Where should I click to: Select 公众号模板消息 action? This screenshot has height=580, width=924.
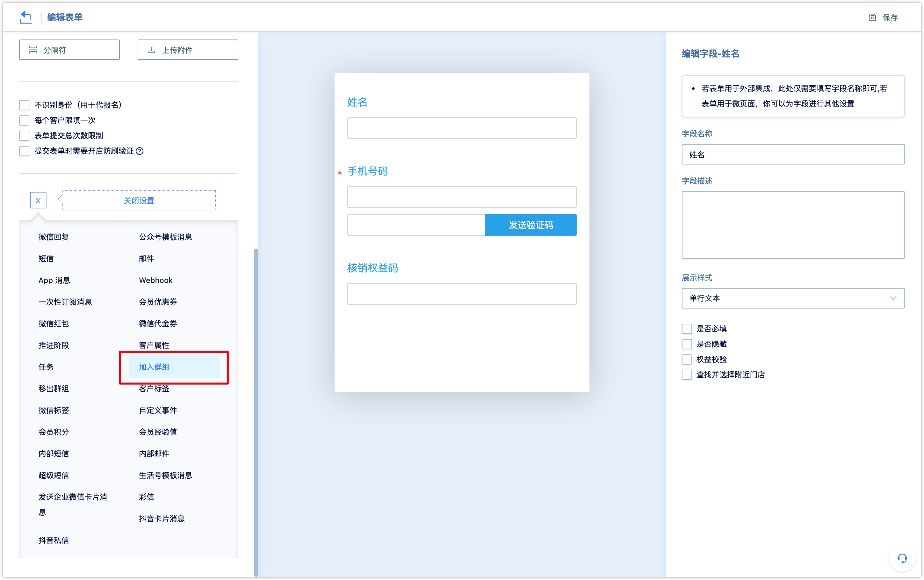(166, 237)
